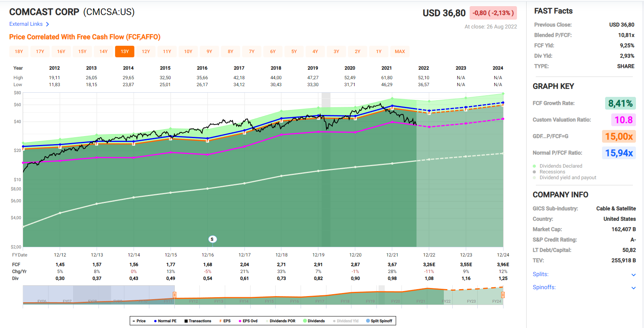Expand the Splits section

633,275
